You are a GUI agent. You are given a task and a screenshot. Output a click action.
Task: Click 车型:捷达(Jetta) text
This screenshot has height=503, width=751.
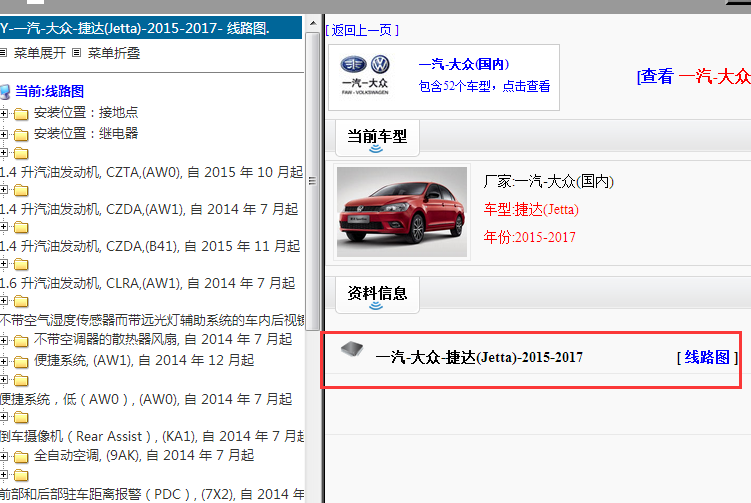point(531,209)
